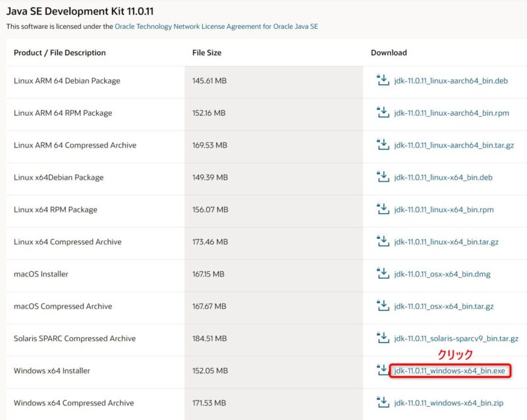Click download icon for linux-x64_bin.tar.gz
The width and height of the screenshot is (527, 420).
point(383,242)
